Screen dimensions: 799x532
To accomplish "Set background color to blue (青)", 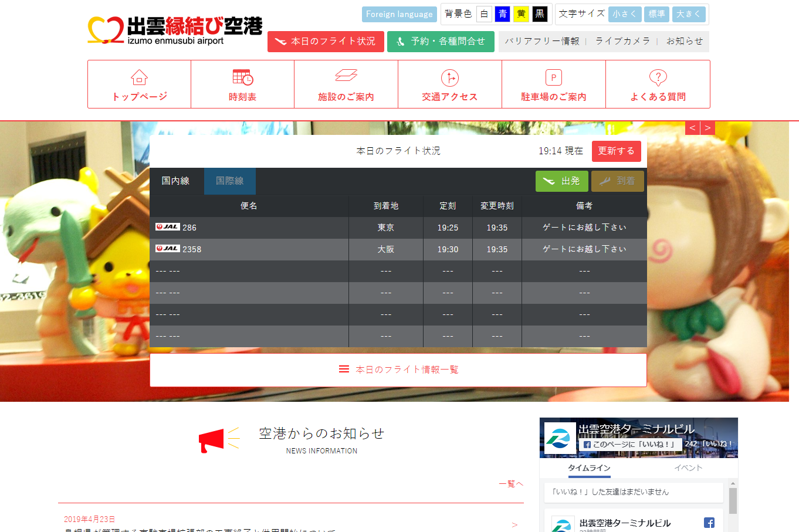I will coord(503,14).
